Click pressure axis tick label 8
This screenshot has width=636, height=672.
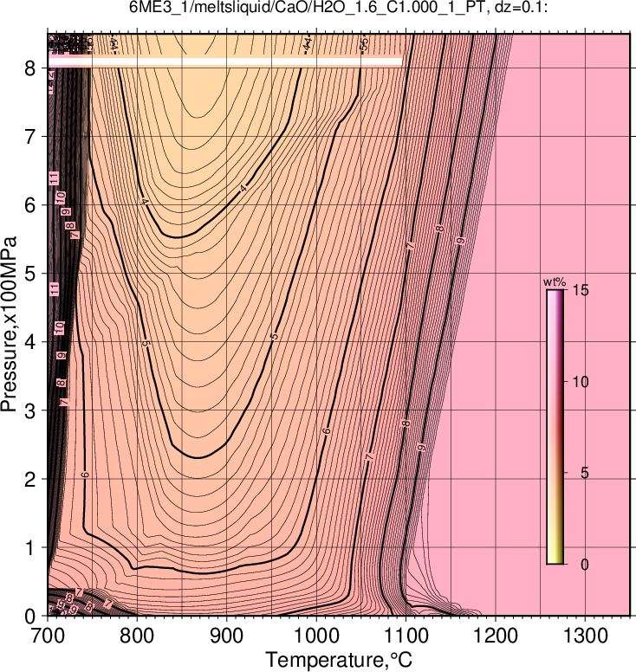[29, 68]
